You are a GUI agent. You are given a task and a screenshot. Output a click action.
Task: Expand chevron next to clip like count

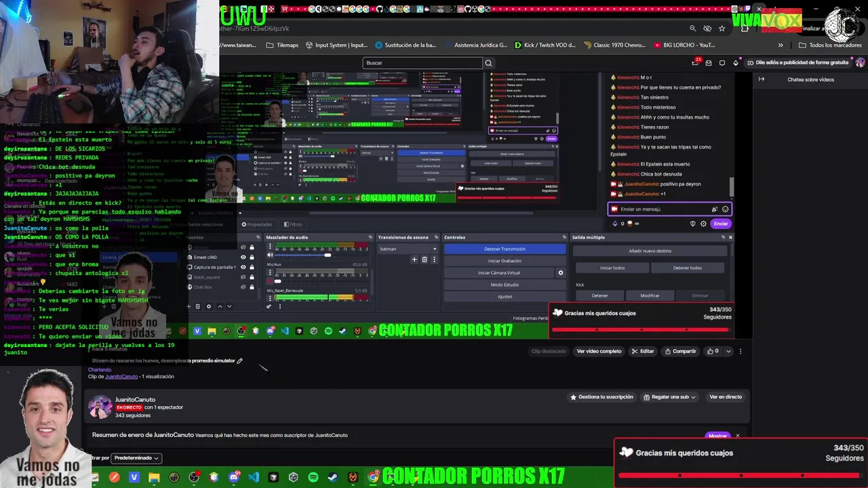coord(728,351)
